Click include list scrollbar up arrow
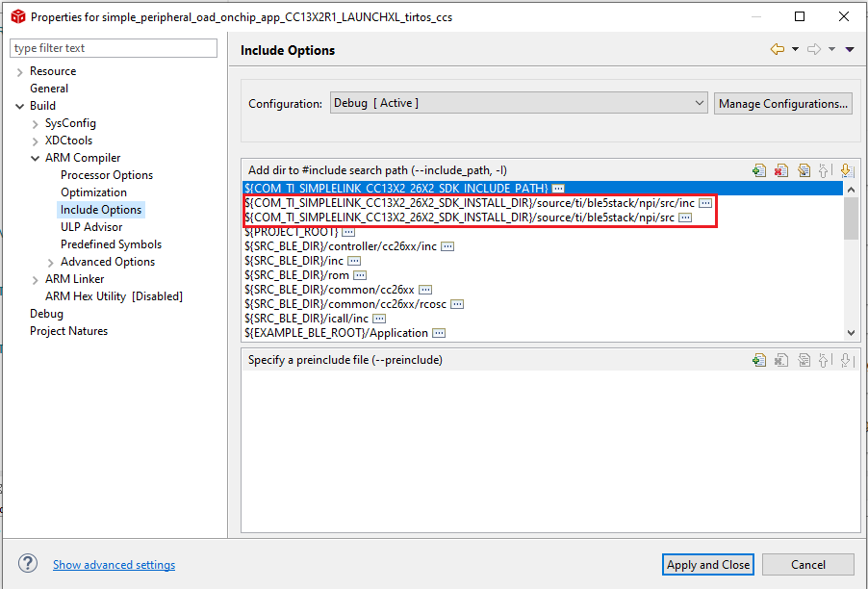Viewport: 868px width, 589px height. point(851,190)
